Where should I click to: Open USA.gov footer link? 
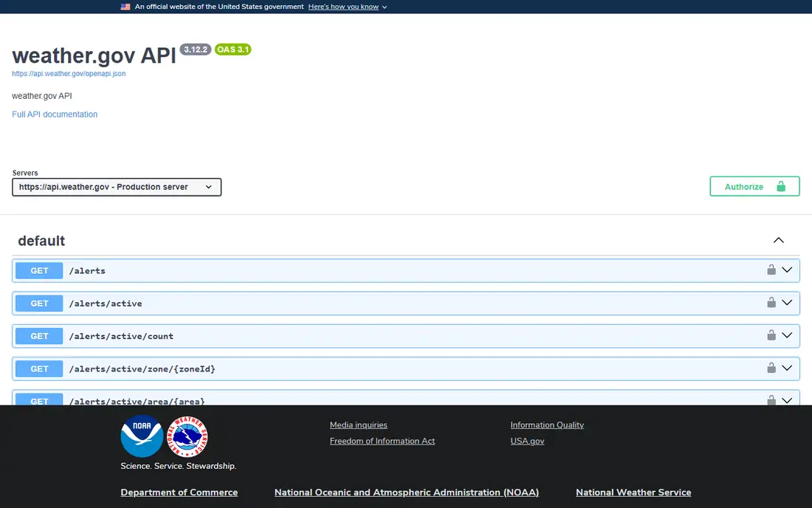[527, 441]
